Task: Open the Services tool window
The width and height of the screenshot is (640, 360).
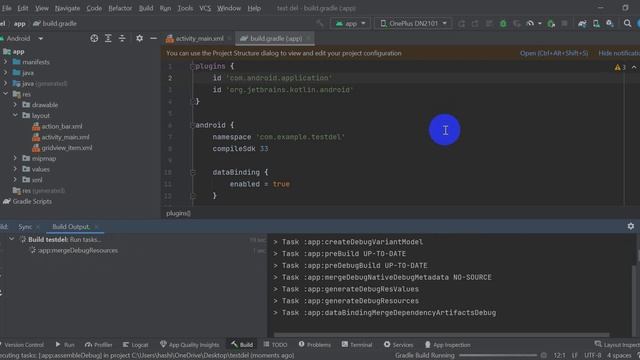Action: coord(399,345)
